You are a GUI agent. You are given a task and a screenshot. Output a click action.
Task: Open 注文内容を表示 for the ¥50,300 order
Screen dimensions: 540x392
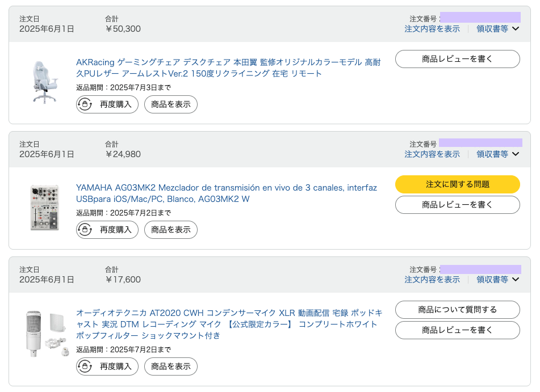tap(432, 29)
